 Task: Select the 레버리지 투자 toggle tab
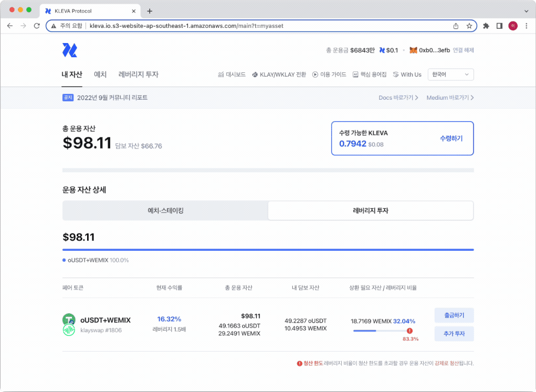click(x=371, y=210)
